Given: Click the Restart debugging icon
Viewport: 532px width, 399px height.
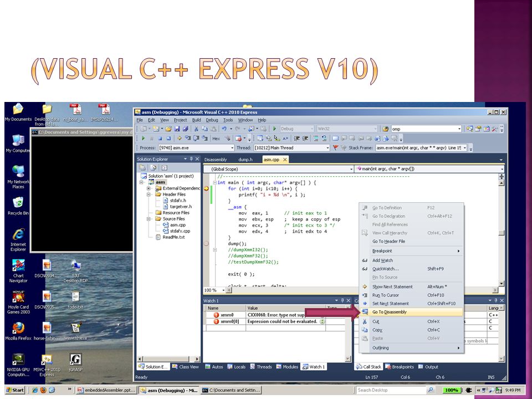Looking at the screenshot, I should [x=168, y=139].
